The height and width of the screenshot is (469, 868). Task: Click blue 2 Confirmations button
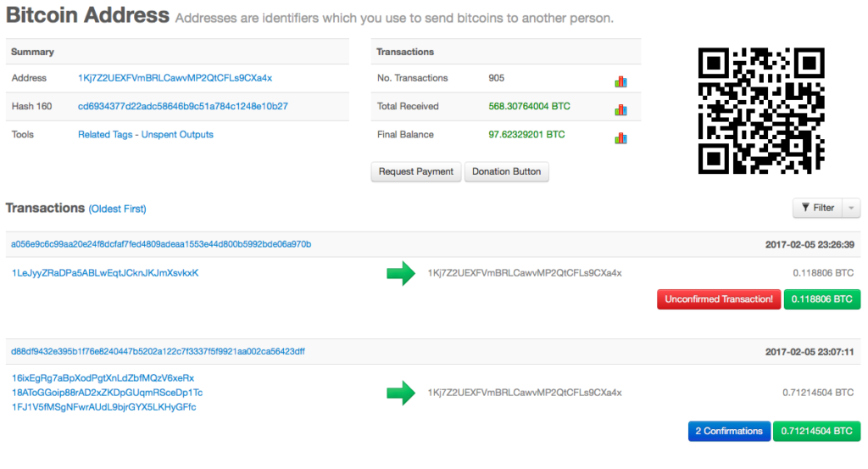coord(729,431)
